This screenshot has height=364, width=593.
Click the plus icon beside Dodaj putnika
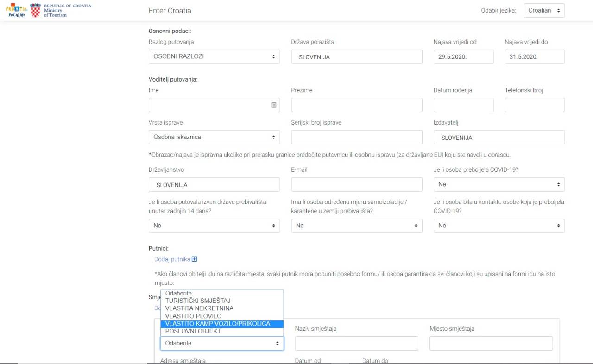(195, 259)
